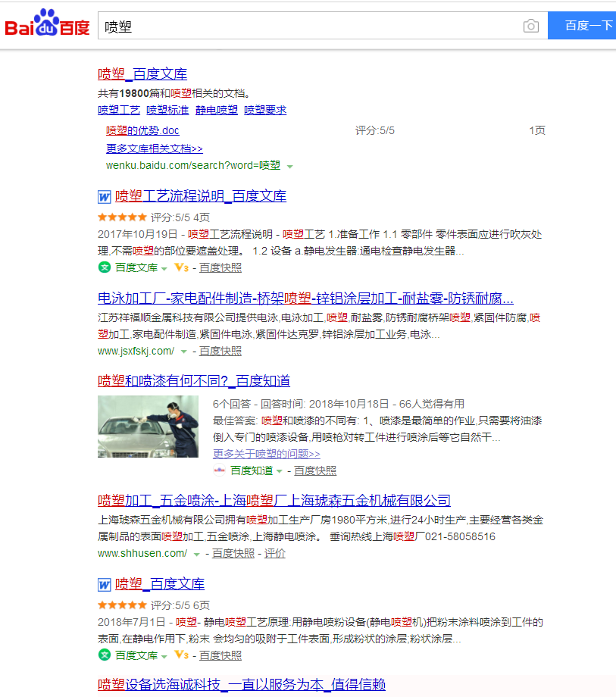Click 百度文库 source text under 喷塑工艺流程说明
The width and height of the screenshot is (616, 697).
point(136,267)
